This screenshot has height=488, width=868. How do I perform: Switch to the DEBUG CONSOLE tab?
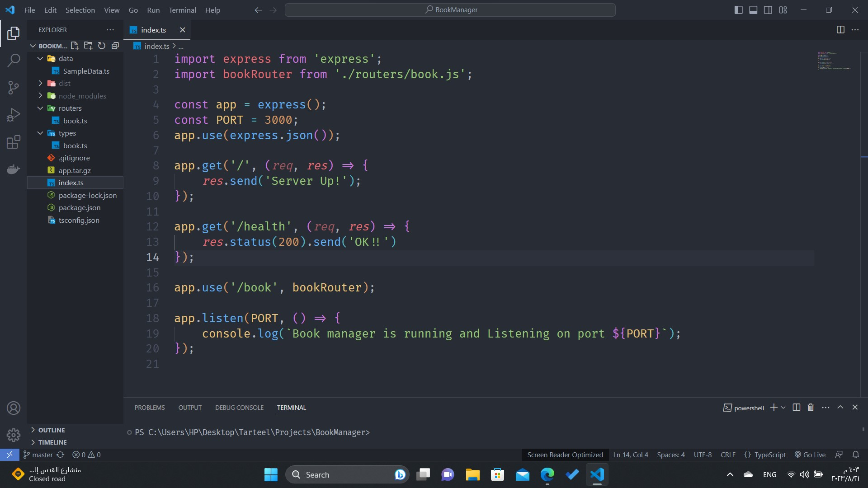pos(239,407)
